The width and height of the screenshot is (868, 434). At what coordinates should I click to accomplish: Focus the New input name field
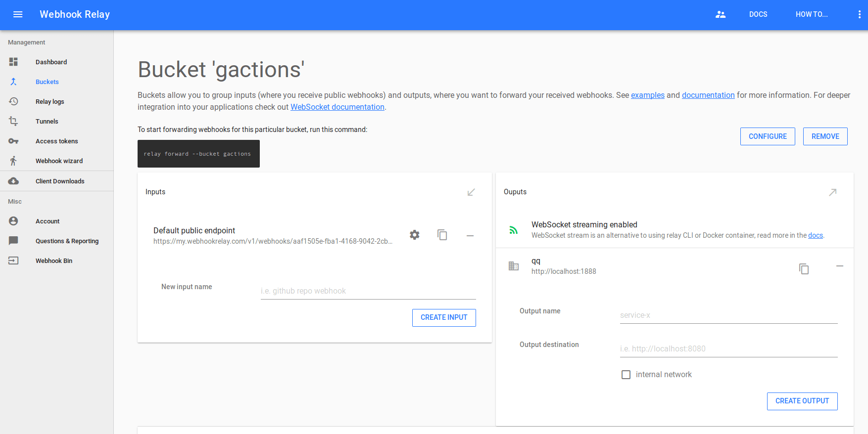click(368, 291)
